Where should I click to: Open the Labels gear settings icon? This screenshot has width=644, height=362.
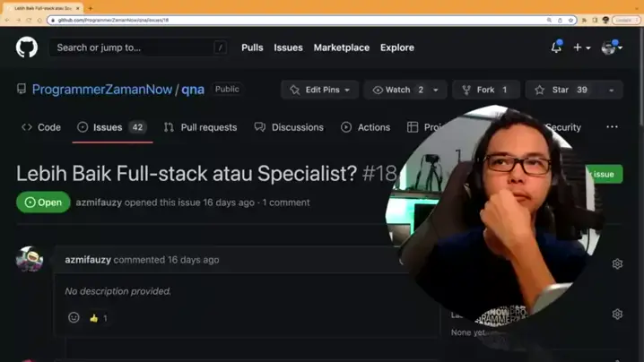point(617,315)
